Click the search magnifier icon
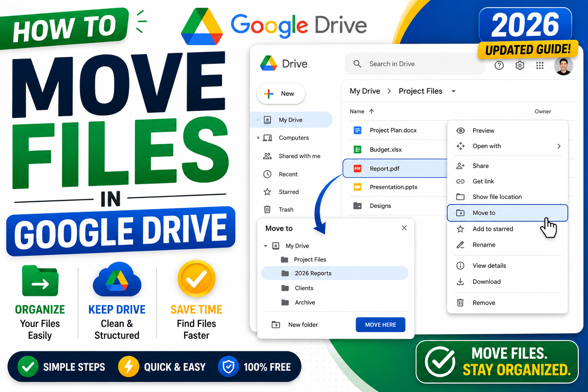 357,64
